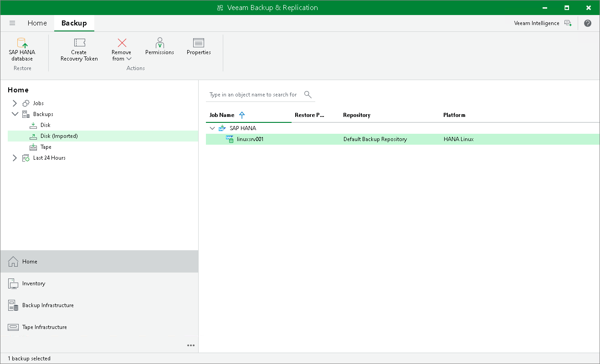Open the hamburger main menu
Screen dimensions: 600x364
[x=12, y=23]
